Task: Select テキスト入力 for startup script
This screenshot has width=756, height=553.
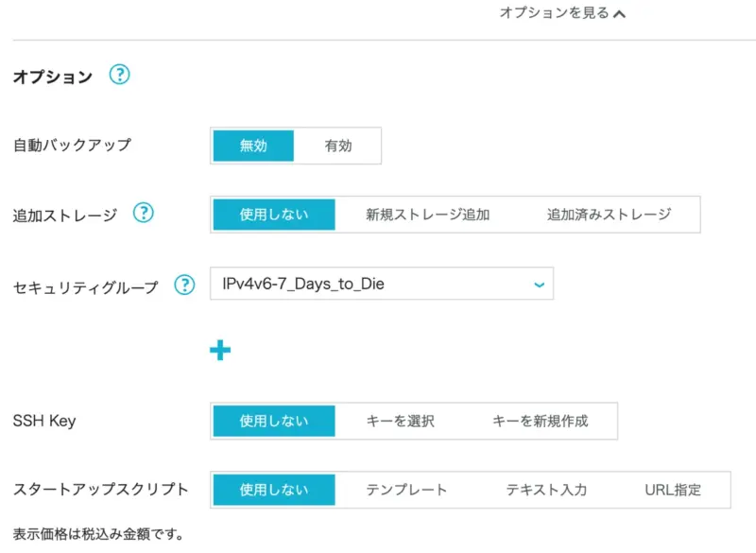Action: 546,490
